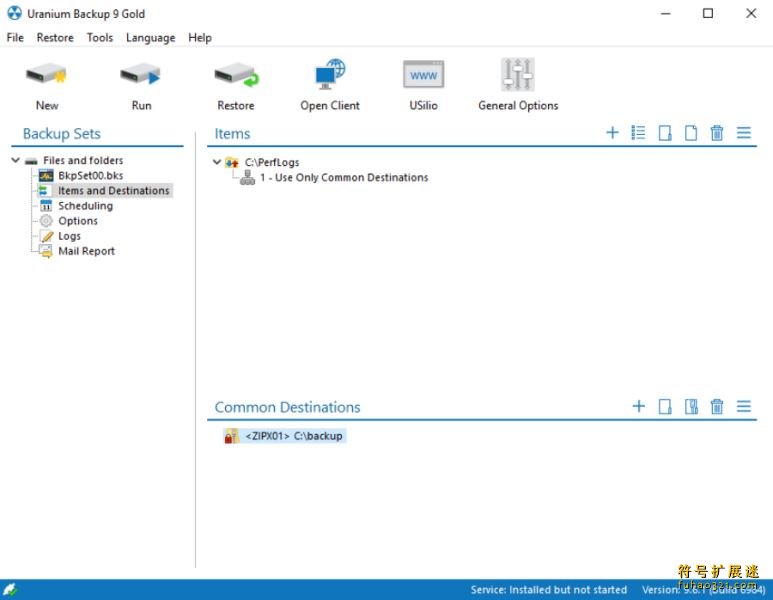Click the duplicate destination icon in Common Destinations
The width and height of the screenshot is (773, 600).
[x=691, y=407]
